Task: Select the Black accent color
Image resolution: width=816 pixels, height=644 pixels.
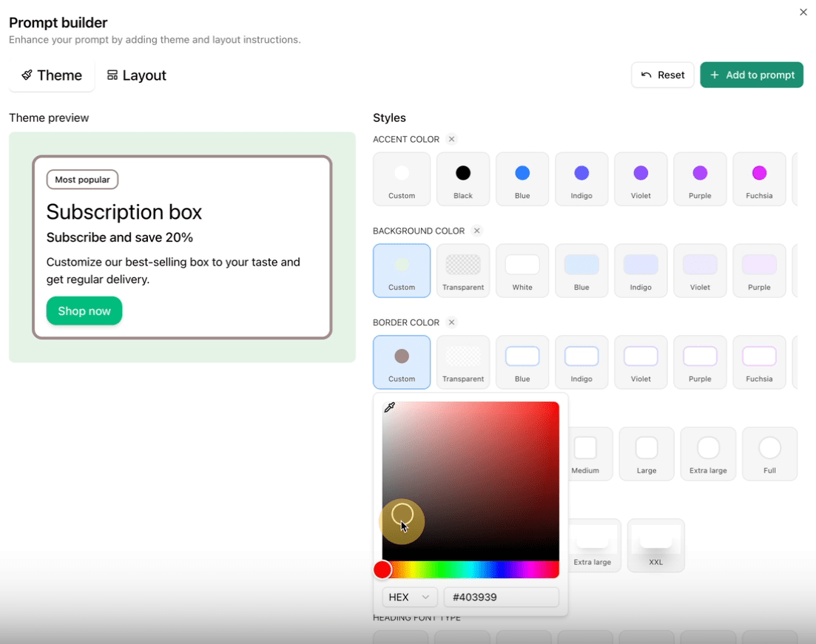Action: tap(463, 179)
